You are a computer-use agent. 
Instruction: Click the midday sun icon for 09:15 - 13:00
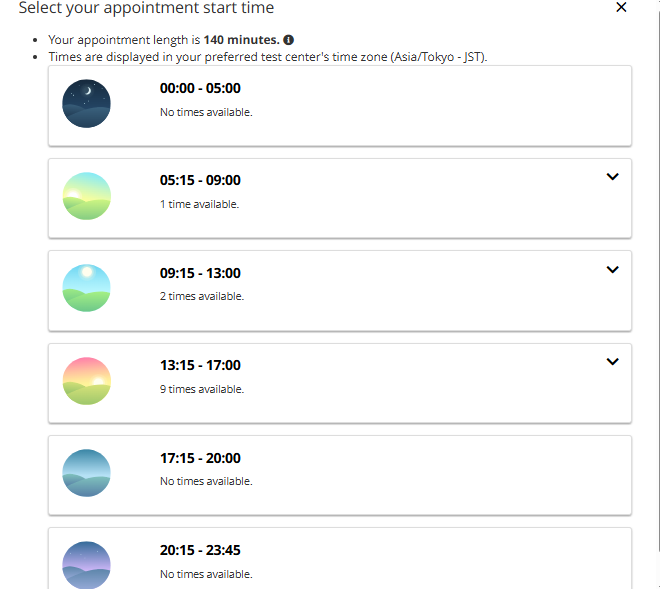(86, 288)
